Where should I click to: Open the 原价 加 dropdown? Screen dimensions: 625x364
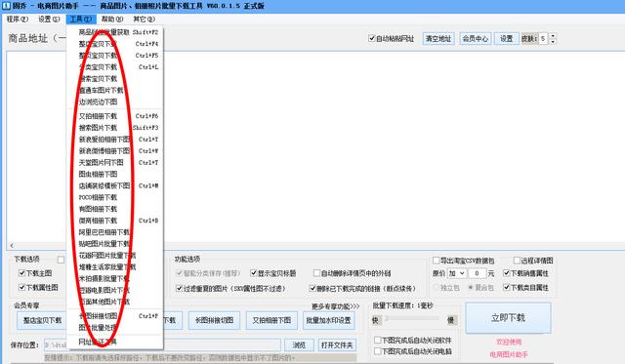coord(456,273)
